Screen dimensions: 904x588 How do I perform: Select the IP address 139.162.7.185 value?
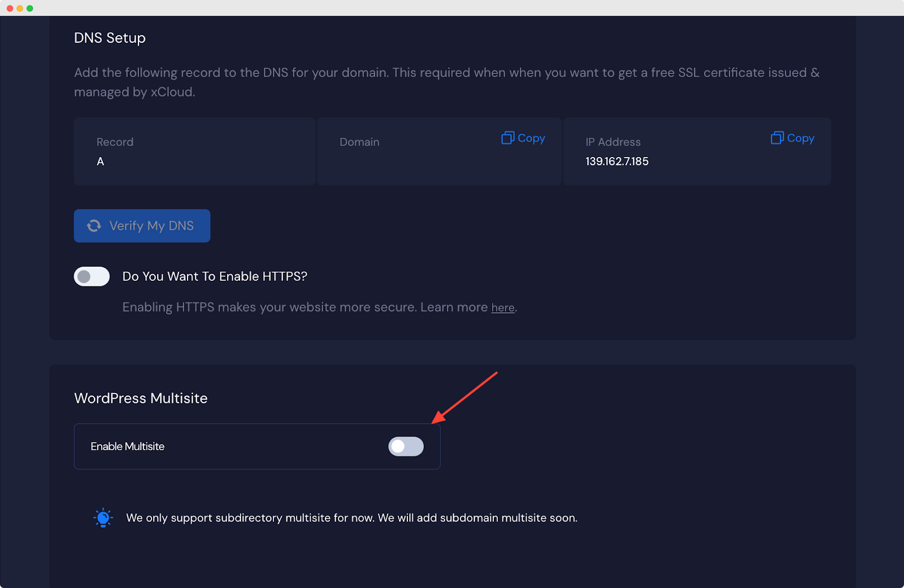616,161
